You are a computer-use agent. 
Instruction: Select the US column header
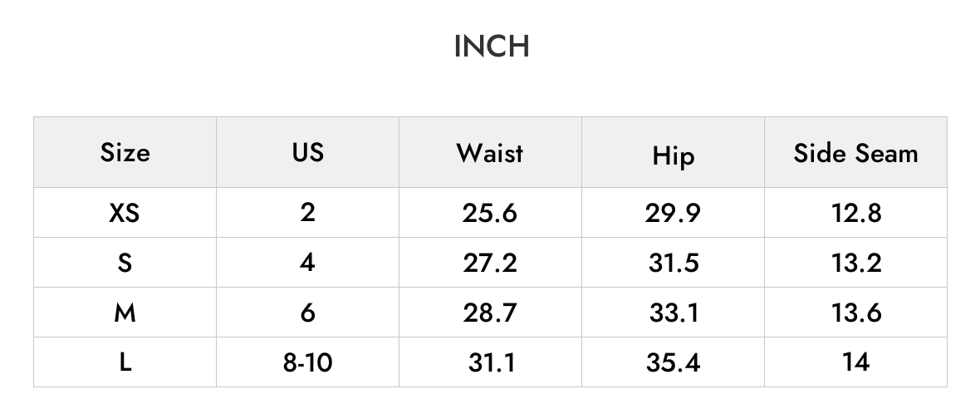[307, 152]
